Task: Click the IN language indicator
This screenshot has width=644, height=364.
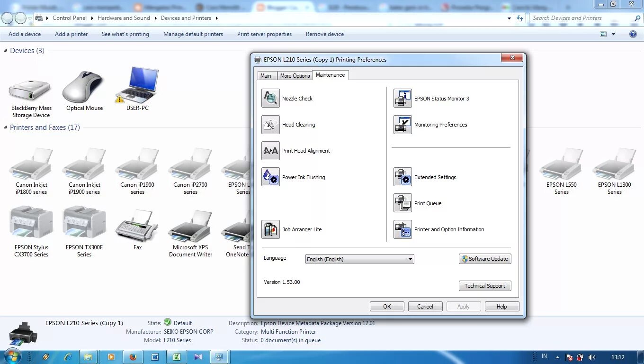Action: click(x=544, y=356)
